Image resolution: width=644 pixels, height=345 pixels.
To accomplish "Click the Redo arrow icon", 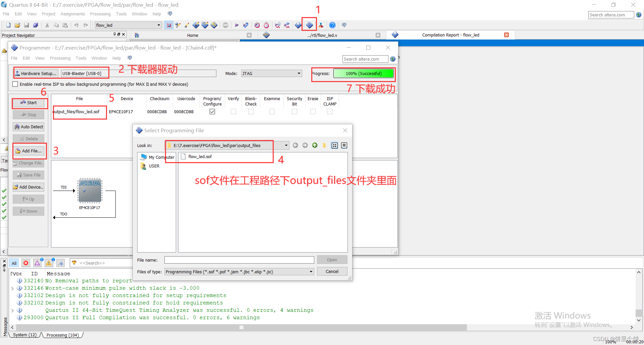I will click(86, 25).
